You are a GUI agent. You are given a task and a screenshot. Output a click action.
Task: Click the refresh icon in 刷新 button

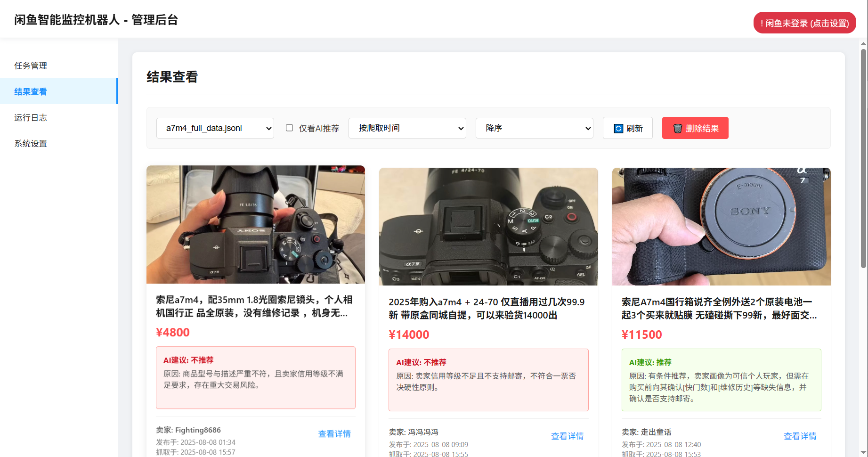tap(618, 128)
